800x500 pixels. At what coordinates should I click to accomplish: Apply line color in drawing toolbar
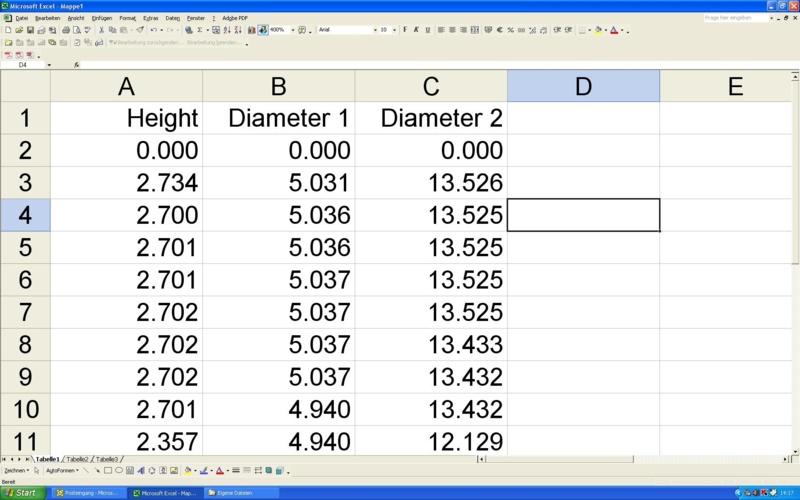204,470
